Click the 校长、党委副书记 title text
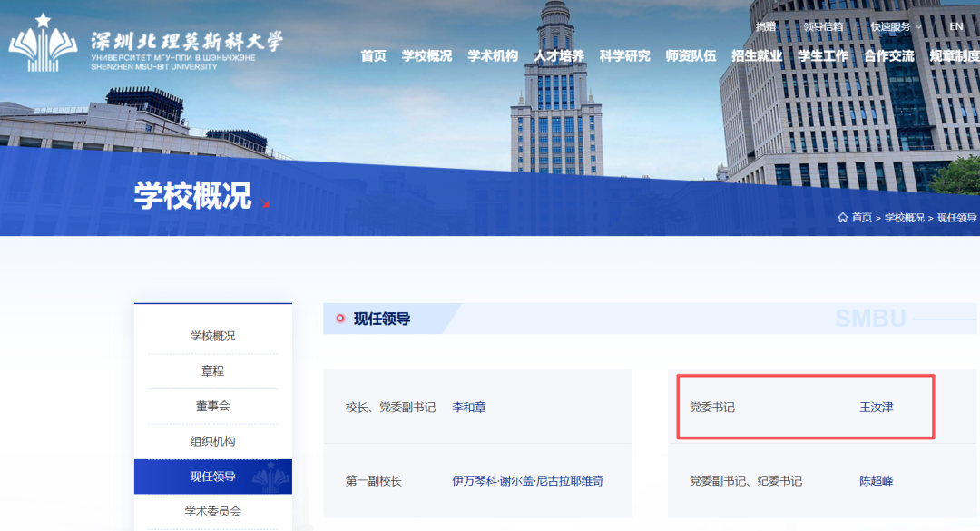Viewport: 980px width, 531px height. (x=390, y=408)
